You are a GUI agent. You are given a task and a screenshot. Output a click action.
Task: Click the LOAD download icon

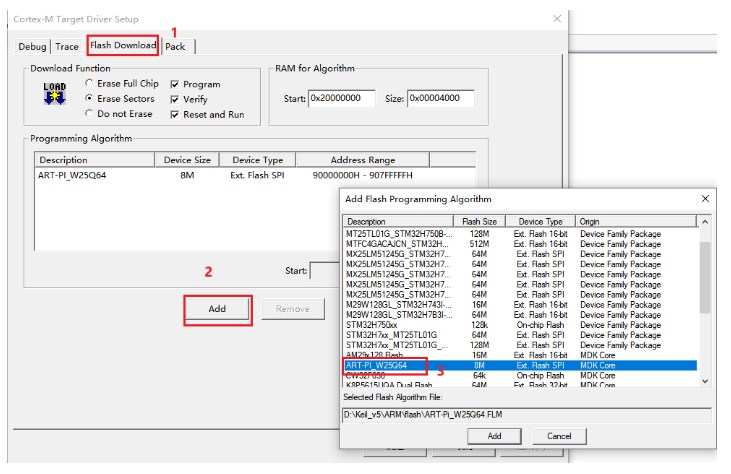click(x=55, y=94)
